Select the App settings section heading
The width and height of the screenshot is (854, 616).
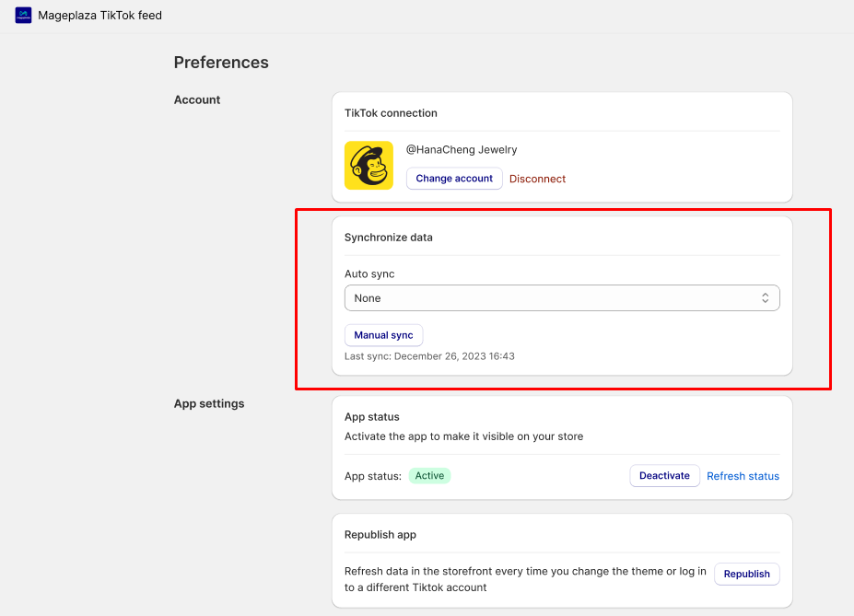click(x=209, y=404)
